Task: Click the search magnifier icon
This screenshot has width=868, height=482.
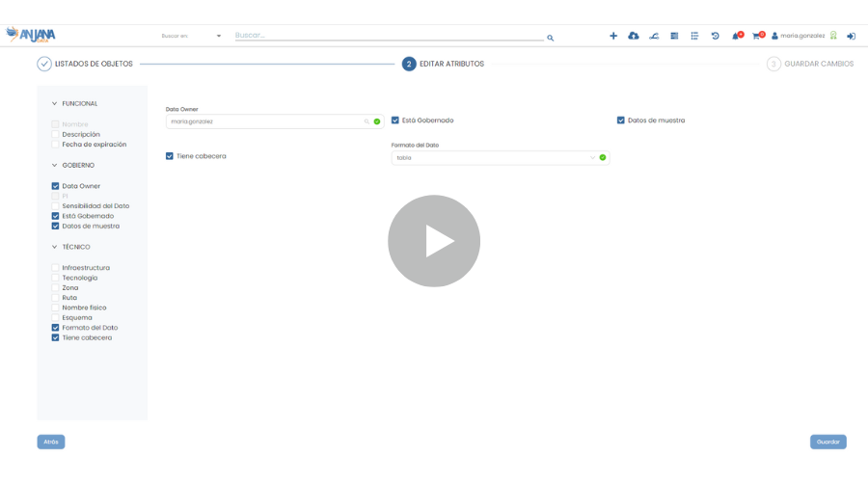Action: pos(551,38)
